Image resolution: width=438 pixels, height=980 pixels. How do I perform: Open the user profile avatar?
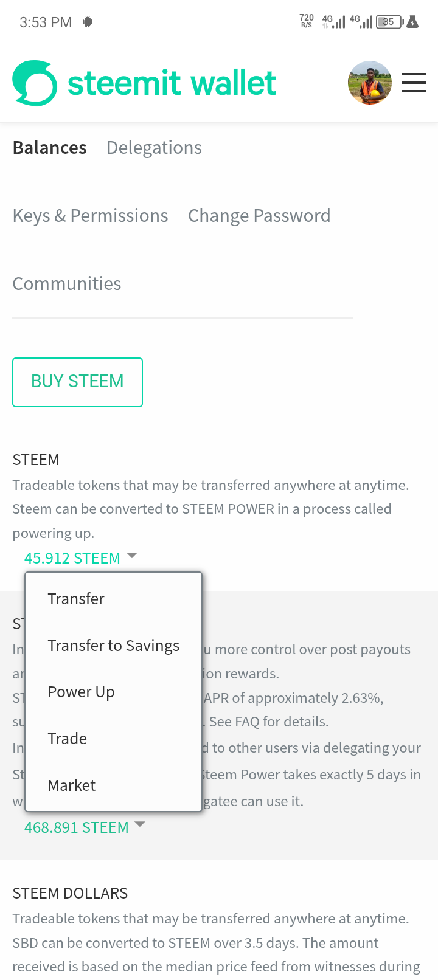coord(369,83)
